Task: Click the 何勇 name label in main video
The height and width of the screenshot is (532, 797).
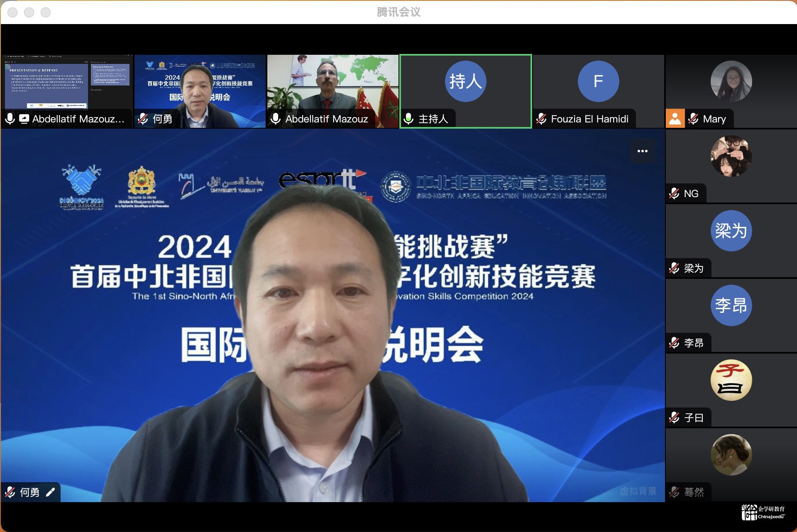Action: tap(29, 492)
